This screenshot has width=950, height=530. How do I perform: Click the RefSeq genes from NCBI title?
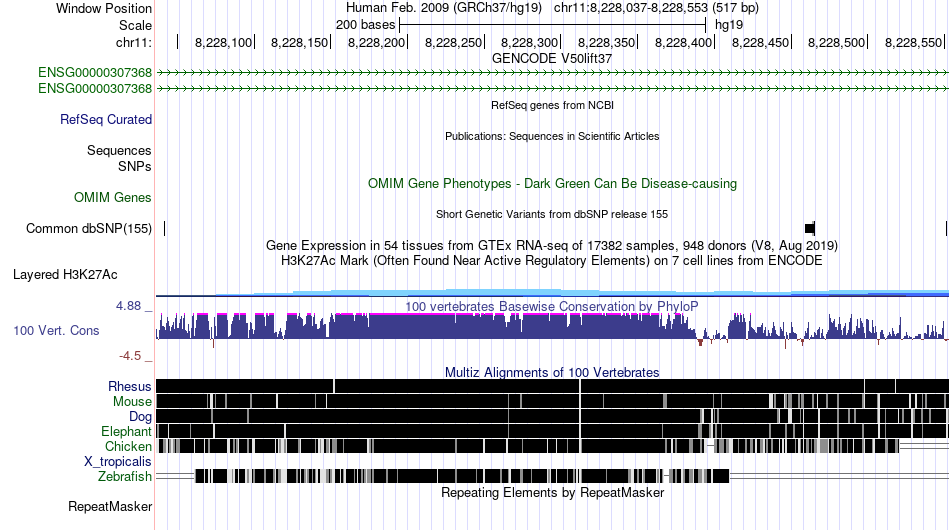(552, 105)
